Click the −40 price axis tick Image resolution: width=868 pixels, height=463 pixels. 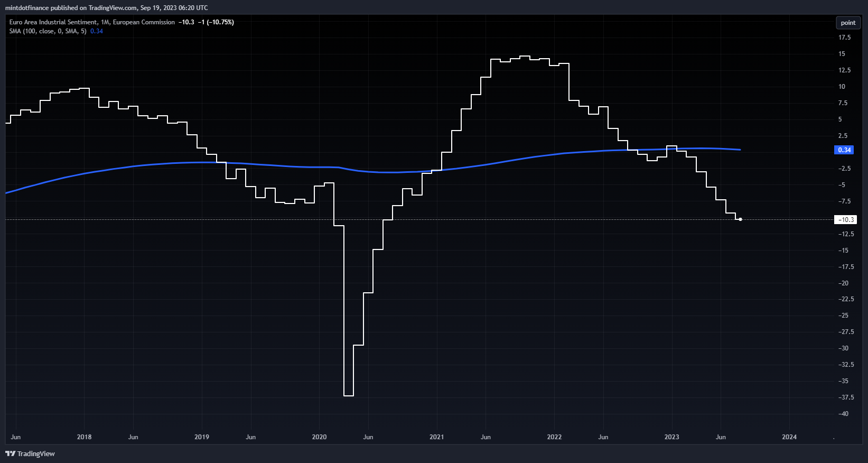click(843, 414)
